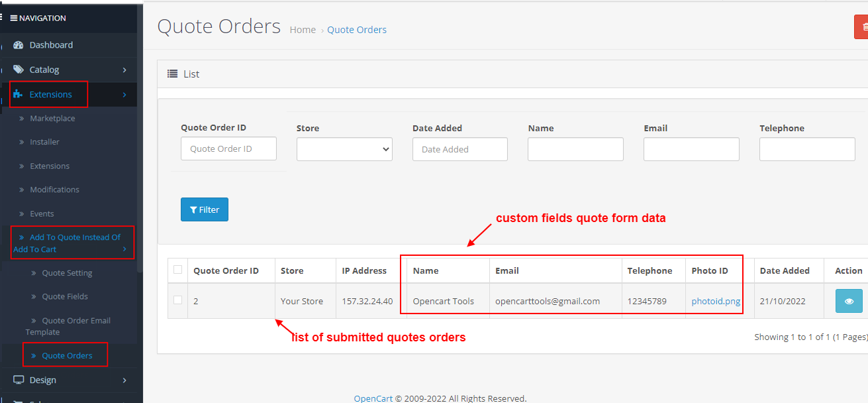Click the Extensions puzzle piece icon
Viewport: 868px width, 403px height.
click(x=19, y=94)
